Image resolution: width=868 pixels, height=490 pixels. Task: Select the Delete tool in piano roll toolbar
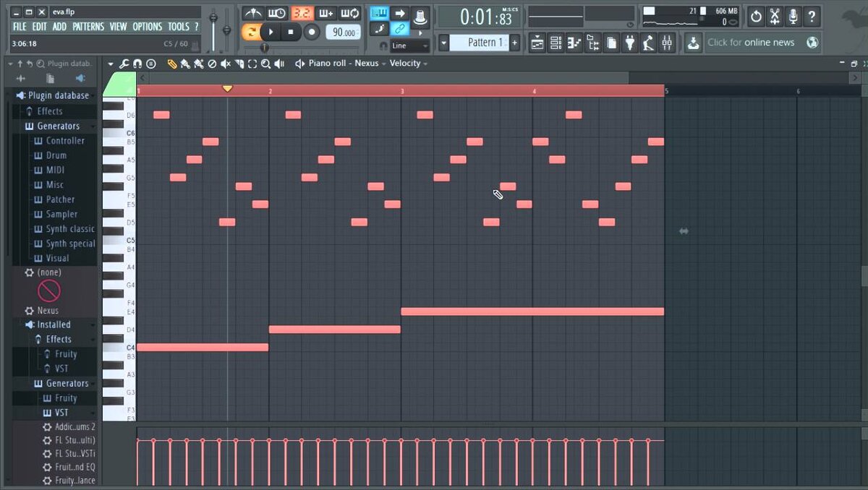pos(212,64)
